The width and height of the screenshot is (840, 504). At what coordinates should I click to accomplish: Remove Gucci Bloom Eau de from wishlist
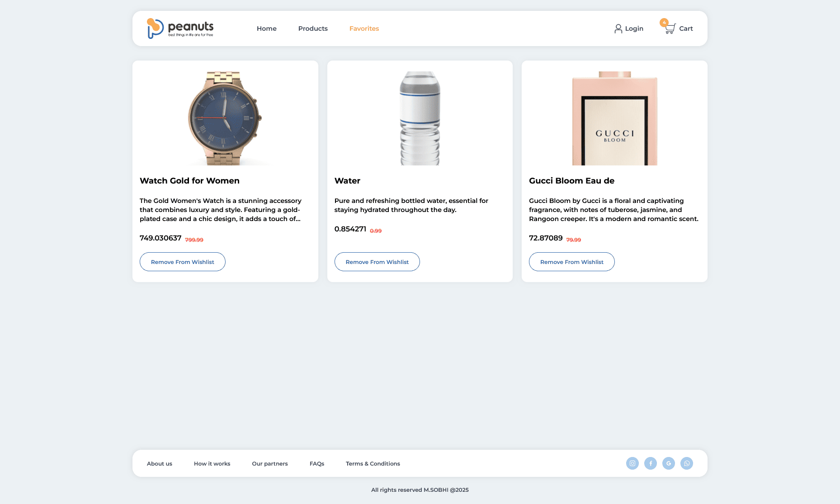[572, 262]
